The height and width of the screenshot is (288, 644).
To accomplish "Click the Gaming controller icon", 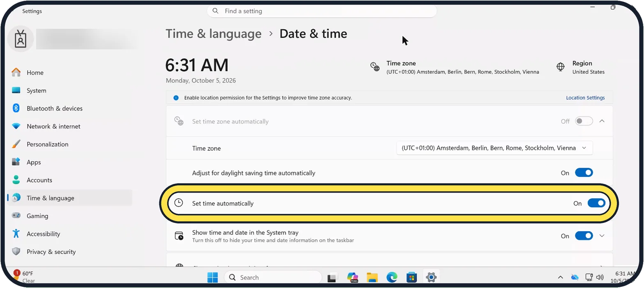I will click(16, 216).
